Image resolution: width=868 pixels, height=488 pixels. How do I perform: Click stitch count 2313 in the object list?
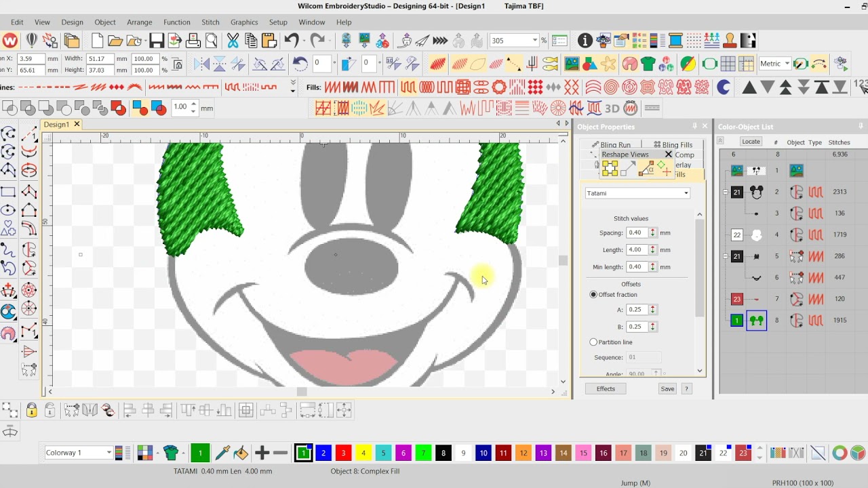pyautogui.click(x=840, y=192)
